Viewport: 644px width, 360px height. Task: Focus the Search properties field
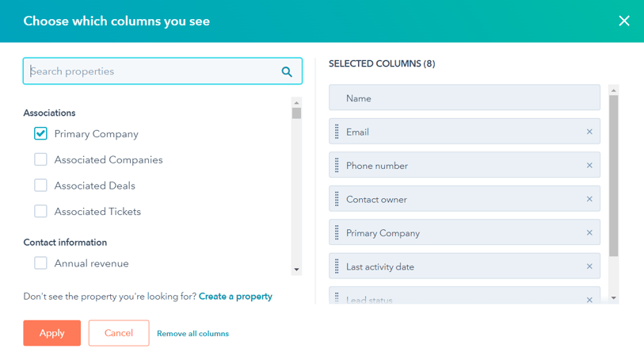click(162, 71)
